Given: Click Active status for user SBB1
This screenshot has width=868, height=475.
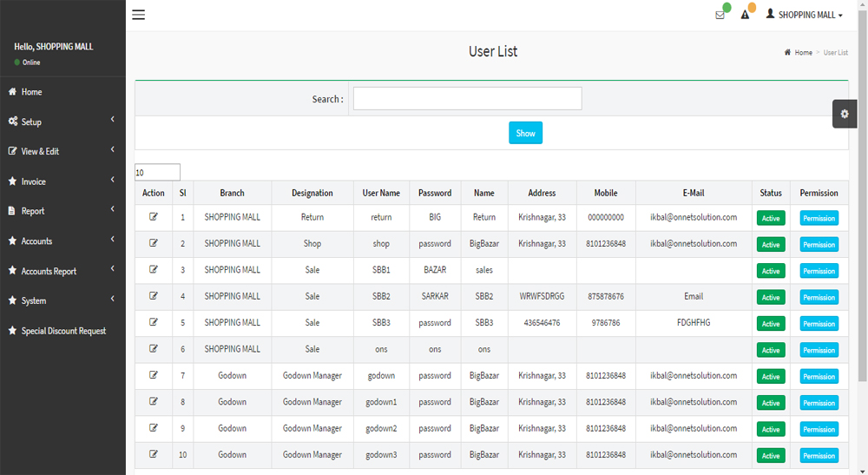Looking at the screenshot, I should [x=771, y=271].
